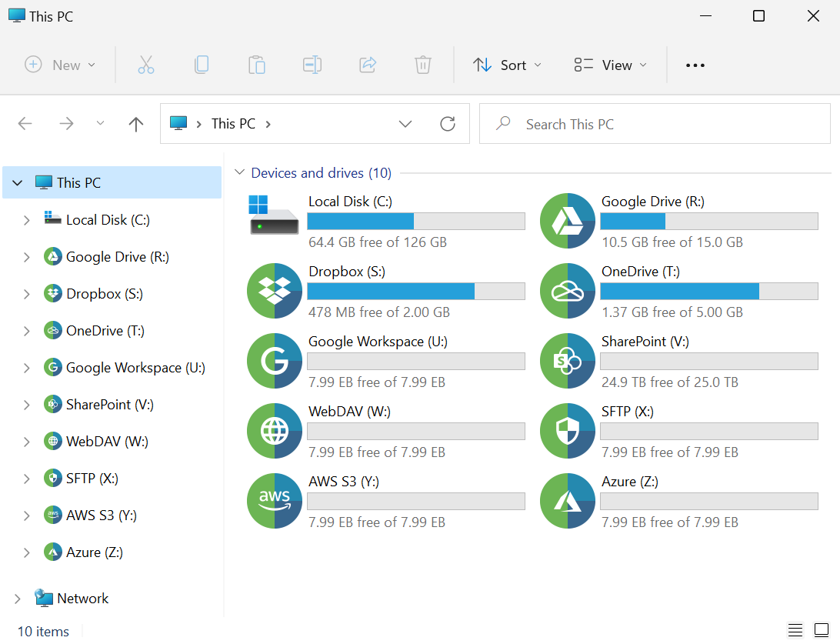Open the WebDAV (W:) globe drive icon

tap(275, 431)
